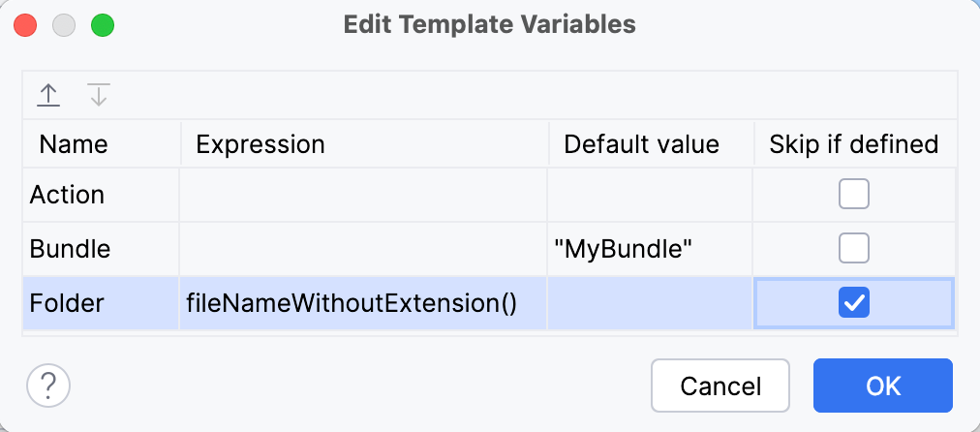Viewport: 980px width, 432px height.
Task: Click the Move Up arrow icon
Action: click(x=48, y=95)
